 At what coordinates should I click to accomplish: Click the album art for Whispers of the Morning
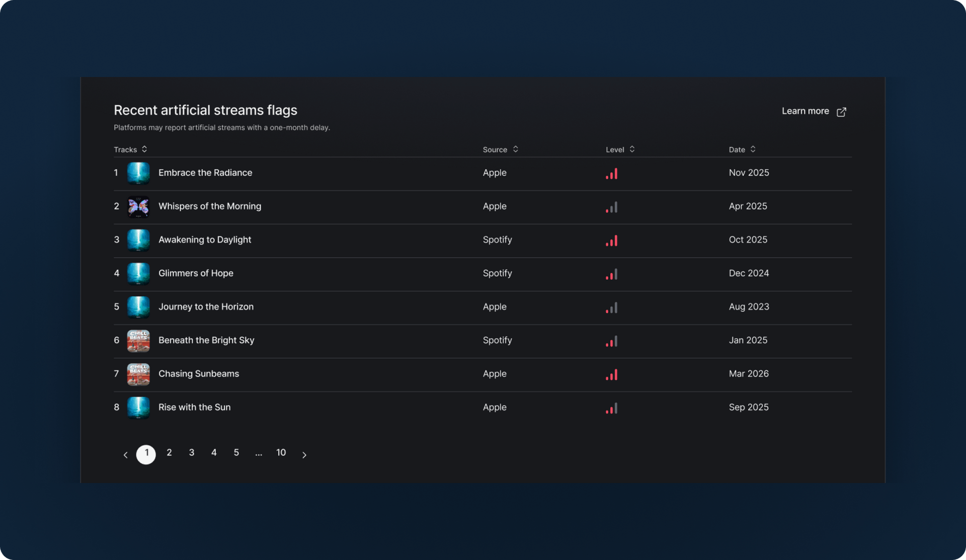click(138, 207)
